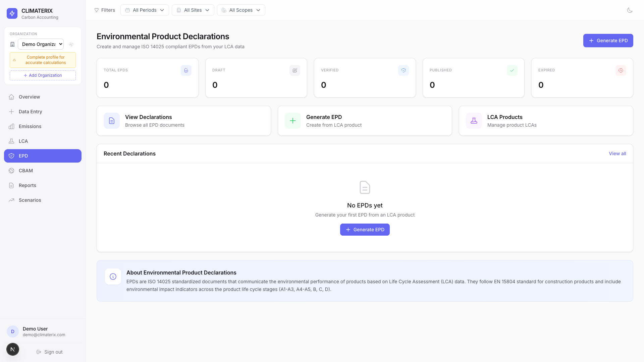Click the Climaterix lightning logo

[12, 13]
